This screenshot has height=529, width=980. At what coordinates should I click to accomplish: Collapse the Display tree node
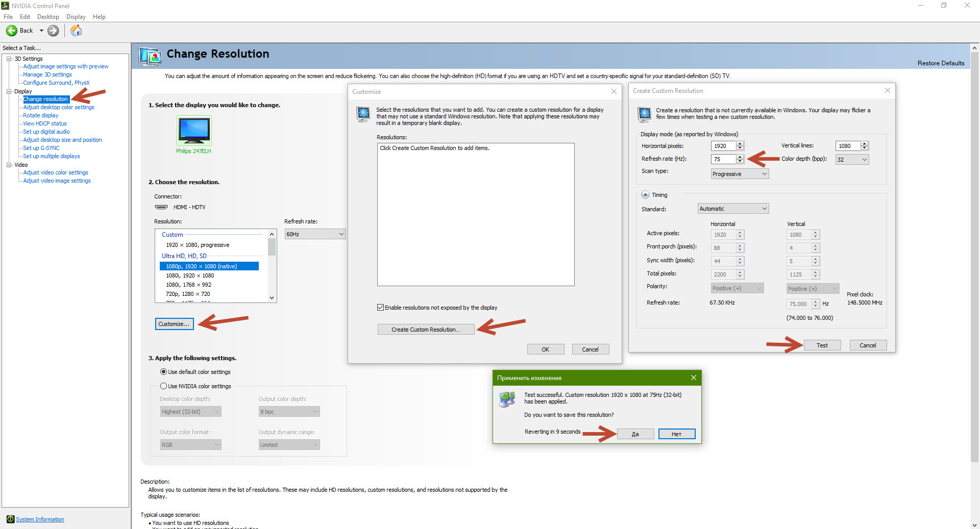click(x=9, y=91)
